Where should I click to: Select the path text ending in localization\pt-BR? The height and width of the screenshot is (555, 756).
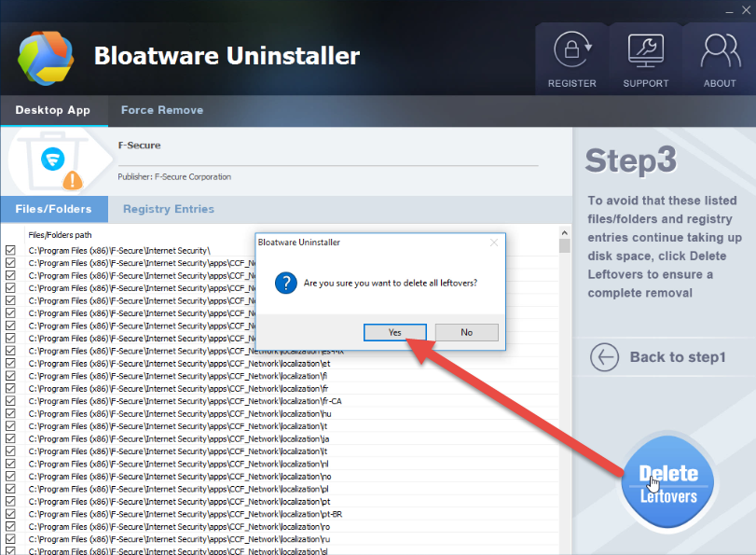[186, 514]
